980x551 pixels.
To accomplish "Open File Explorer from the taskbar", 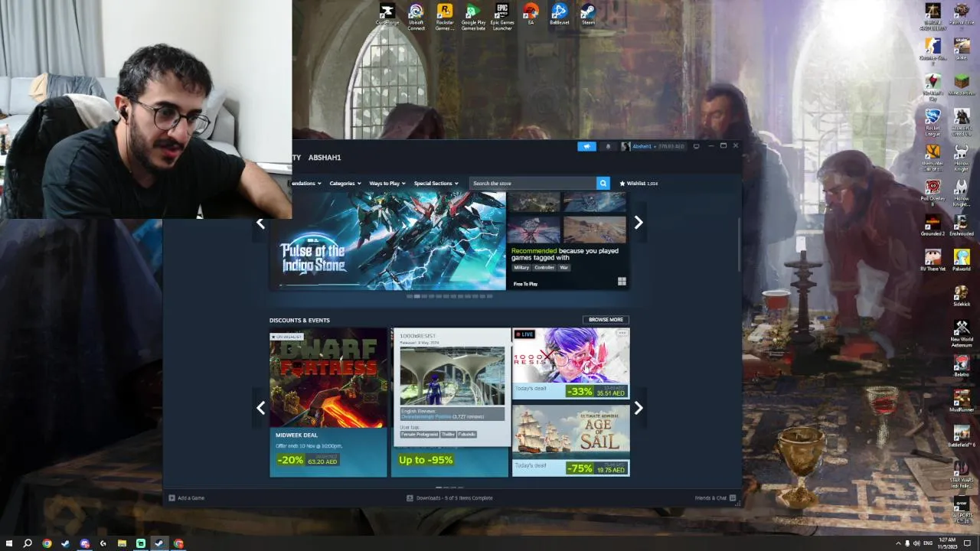I will click(x=122, y=543).
